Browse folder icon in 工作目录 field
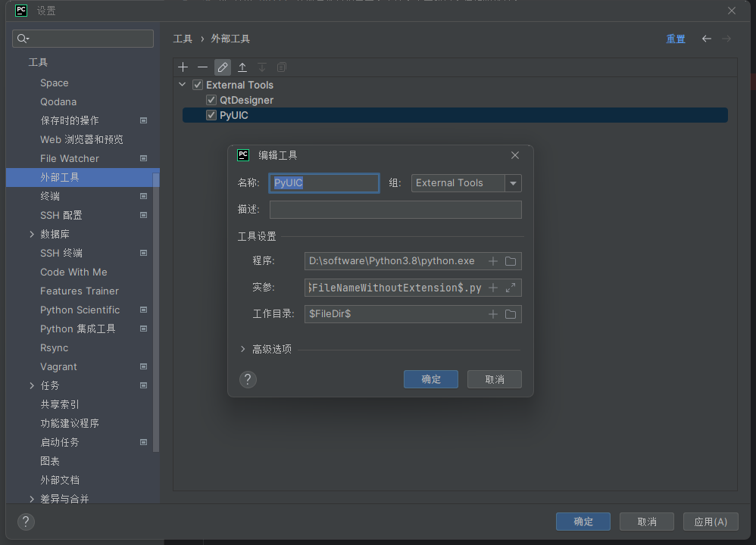The height and width of the screenshot is (545, 756). click(x=510, y=314)
